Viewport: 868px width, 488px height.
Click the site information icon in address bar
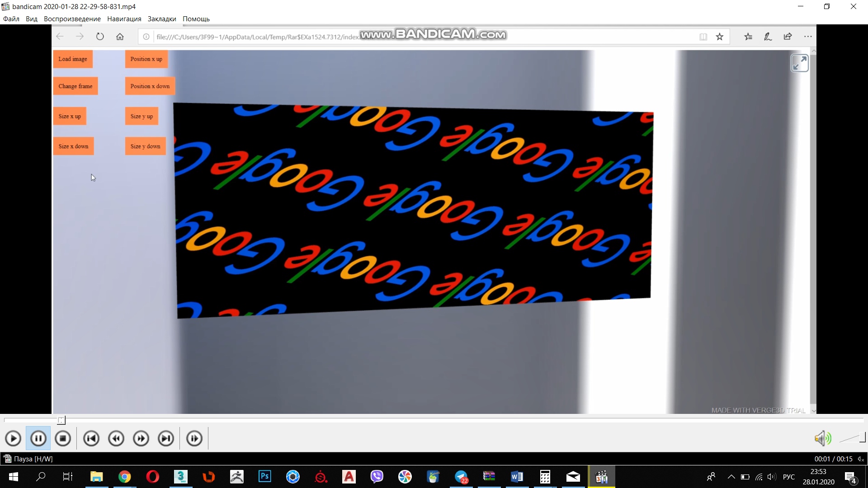[x=146, y=37]
